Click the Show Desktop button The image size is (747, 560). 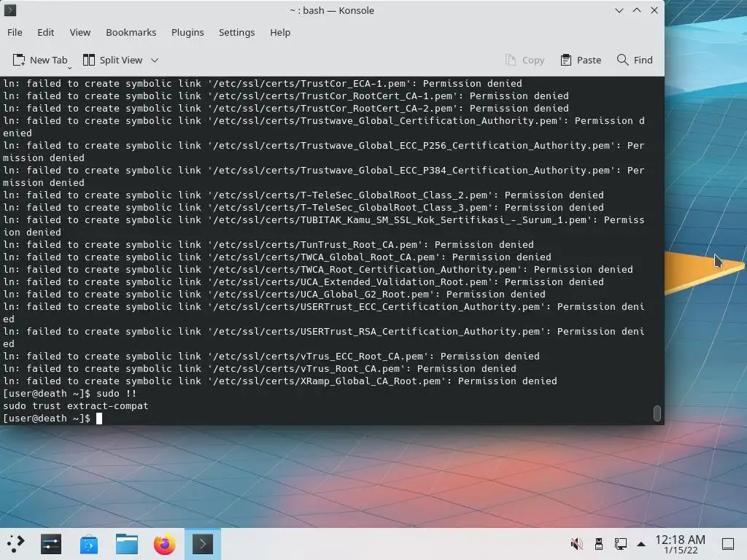pos(728,544)
